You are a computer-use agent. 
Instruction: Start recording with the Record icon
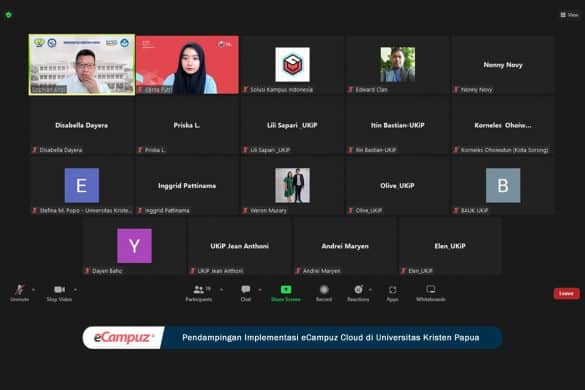[324, 293]
